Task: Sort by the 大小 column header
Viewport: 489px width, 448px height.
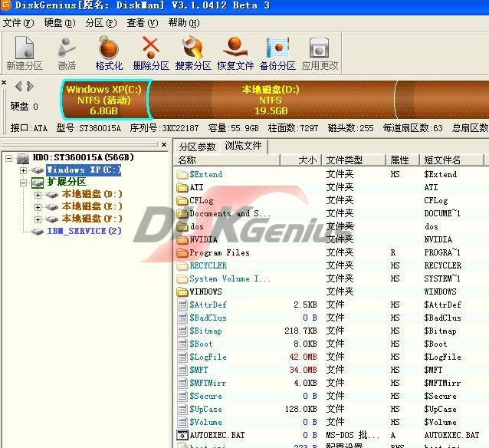Action: tap(301, 160)
